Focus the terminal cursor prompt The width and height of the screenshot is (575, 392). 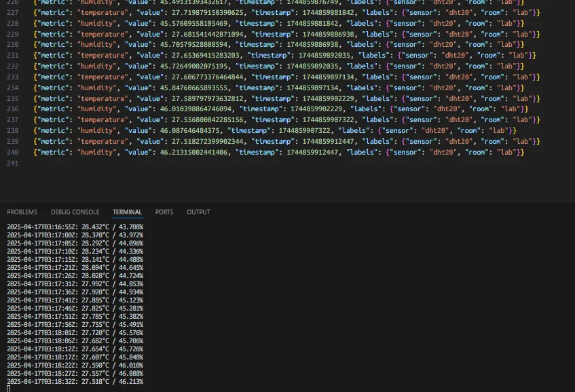[10, 389]
